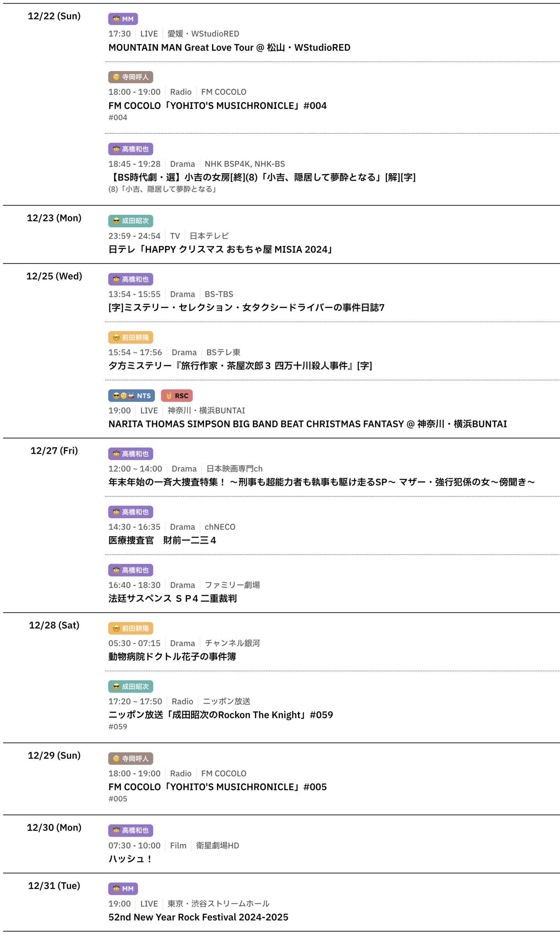The width and height of the screenshot is (560, 937).
Task: Open YOHITO'S MUSICHRONICLE #004 entry
Action: click(x=217, y=106)
